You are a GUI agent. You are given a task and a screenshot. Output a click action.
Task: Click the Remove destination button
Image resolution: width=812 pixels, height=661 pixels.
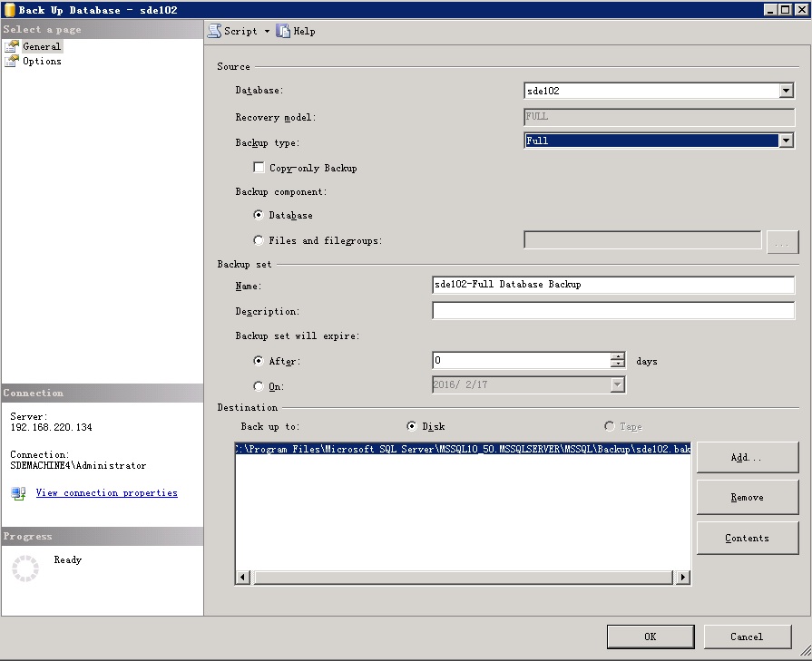(747, 497)
